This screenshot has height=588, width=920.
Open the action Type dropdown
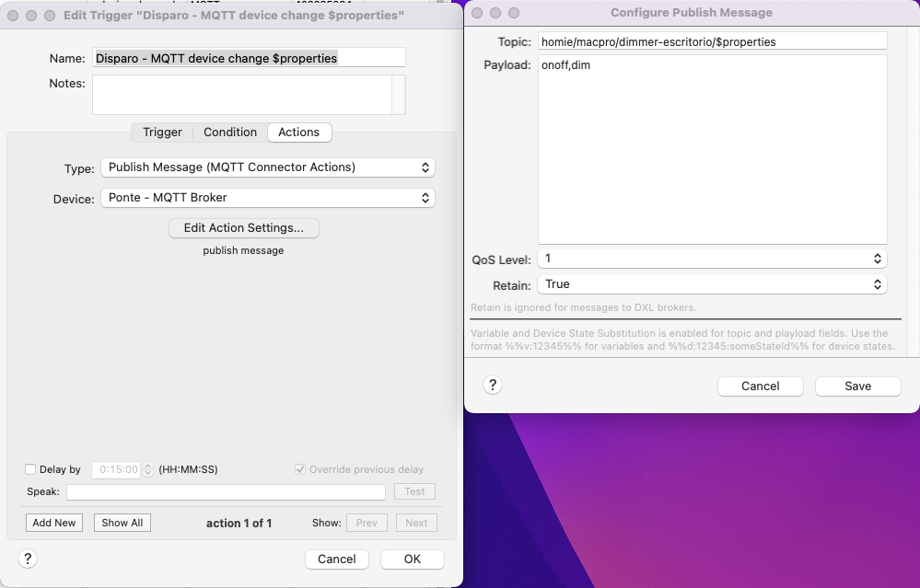[268, 167]
